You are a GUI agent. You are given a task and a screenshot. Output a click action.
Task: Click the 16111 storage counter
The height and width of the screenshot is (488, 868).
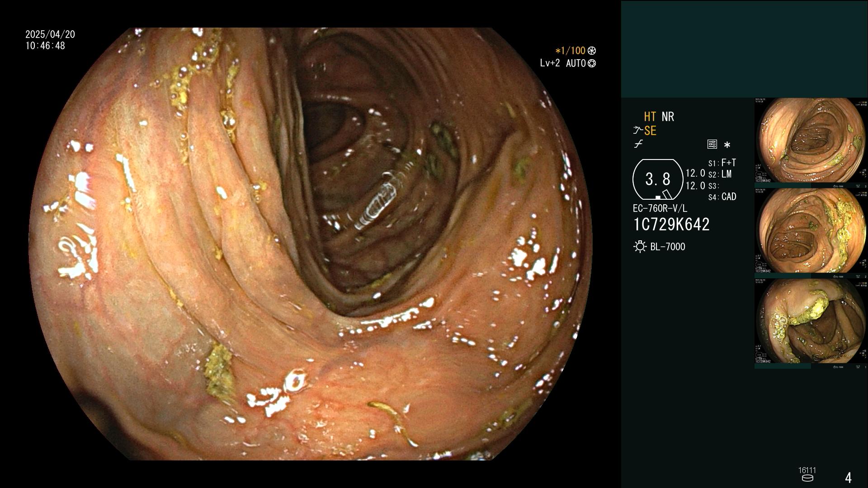pos(807,470)
